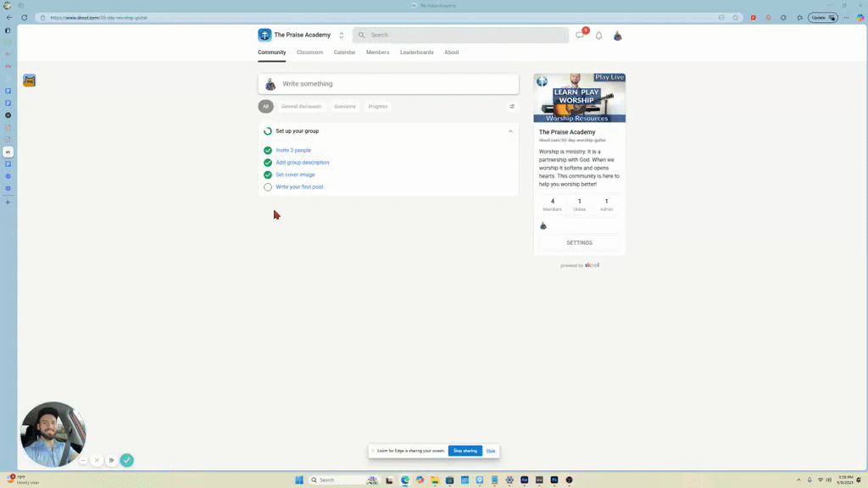Image resolution: width=868 pixels, height=488 pixels.
Task: Finish the Loom recording with the green check button
Action: [x=127, y=460]
